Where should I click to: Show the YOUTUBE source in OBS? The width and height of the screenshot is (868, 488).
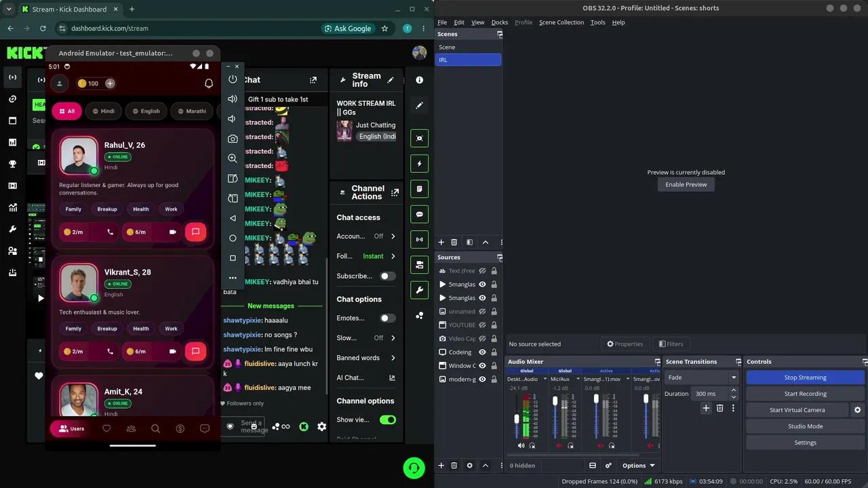coord(482,325)
